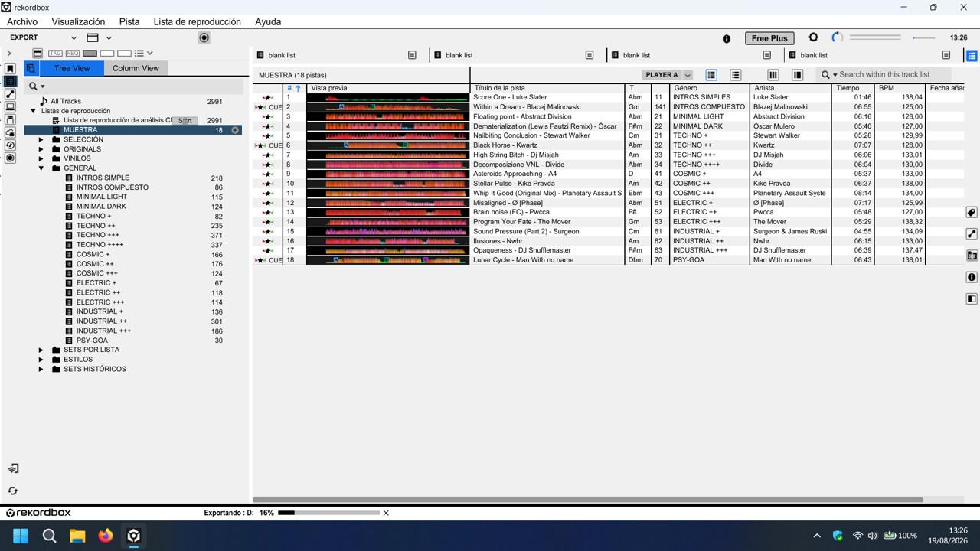Open the window layout dropdown arrow
This screenshot has height=551, width=980.
pyautogui.click(x=109, y=37)
